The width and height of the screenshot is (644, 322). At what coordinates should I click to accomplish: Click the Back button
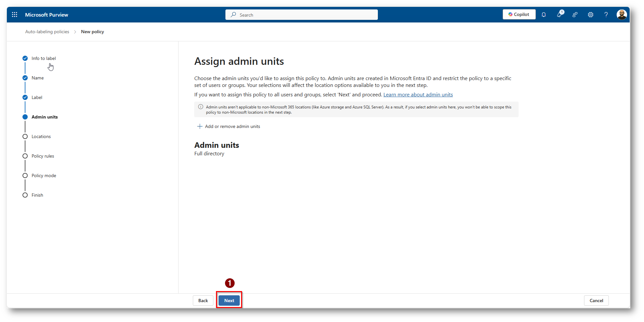coord(203,301)
